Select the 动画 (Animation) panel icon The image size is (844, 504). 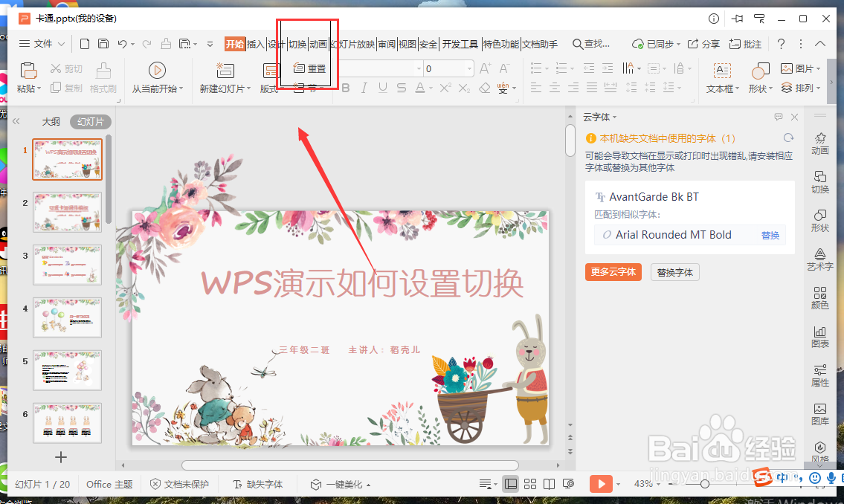819,144
